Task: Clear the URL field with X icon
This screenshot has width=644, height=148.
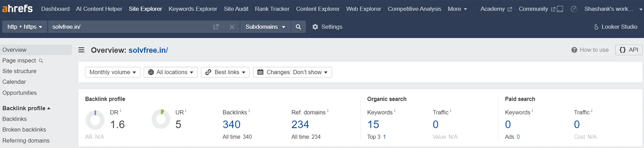Action: click(x=232, y=27)
